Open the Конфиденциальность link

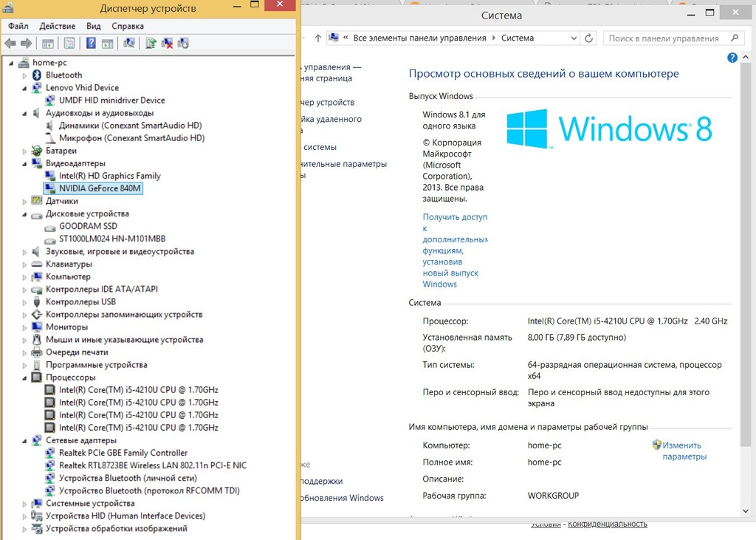[607, 524]
